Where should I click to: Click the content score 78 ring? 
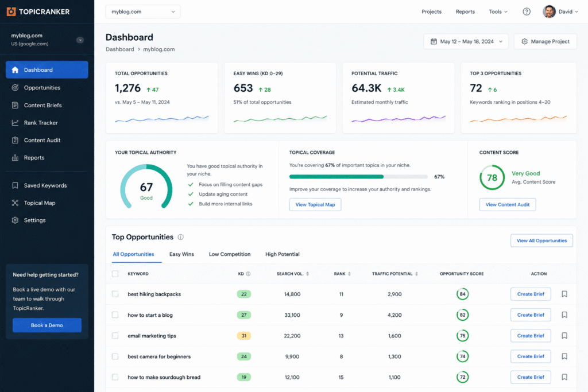(x=492, y=178)
